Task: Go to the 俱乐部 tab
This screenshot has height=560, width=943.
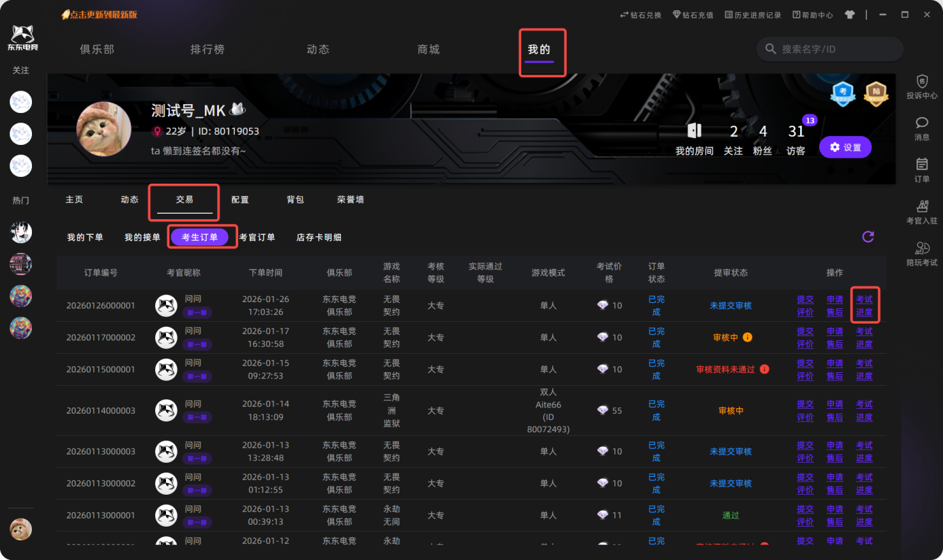Action: (x=97, y=50)
